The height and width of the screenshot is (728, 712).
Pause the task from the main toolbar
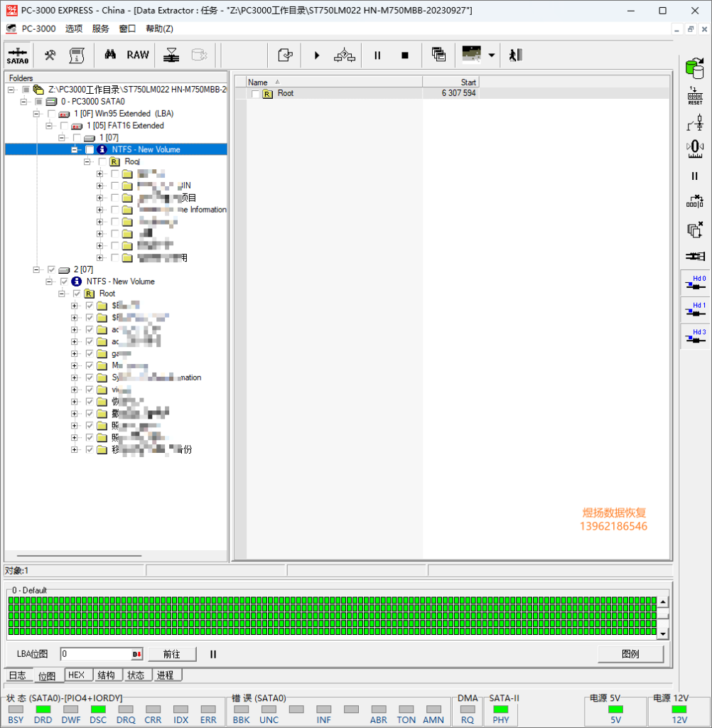(x=377, y=55)
